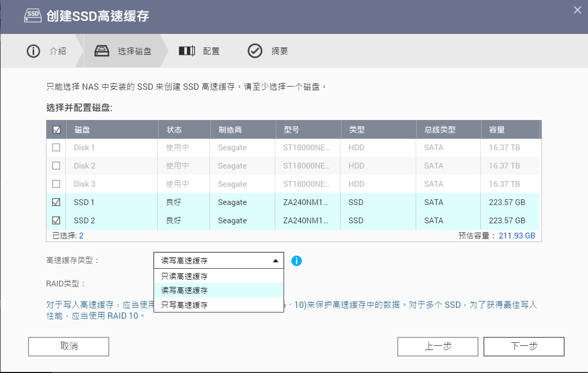
Task: Select the highlighted 读写高速缓存 list option
Action: point(184,291)
